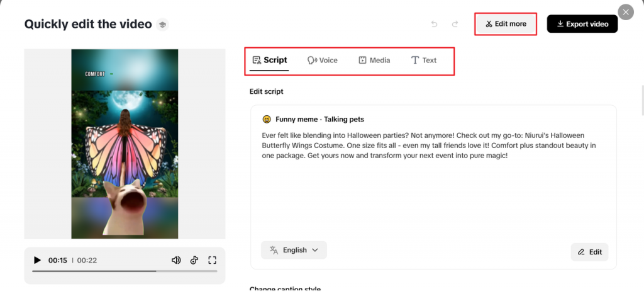Click the Edit script button
Image resolution: width=644 pixels, height=296 pixels.
[589, 252]
